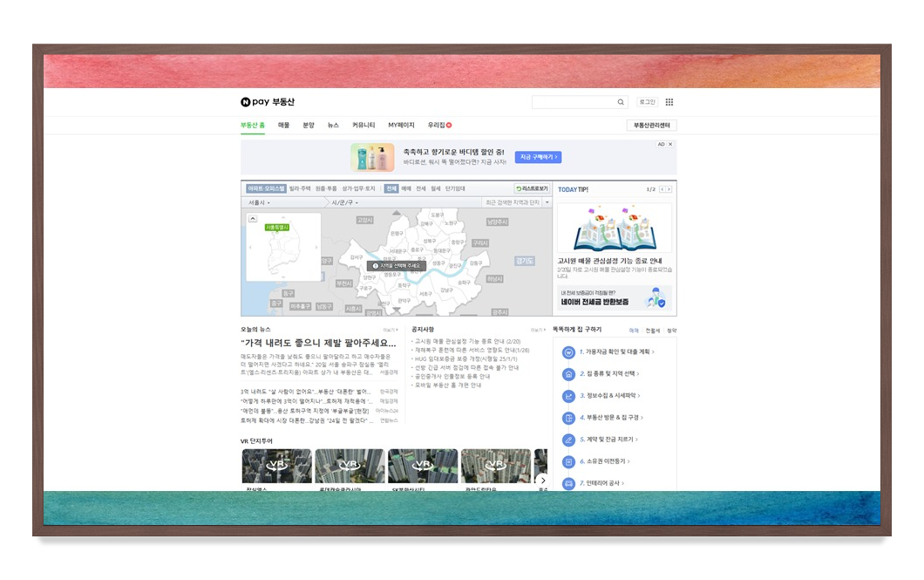Select the 전세 deal type filter
This screenshot has height=580, width=924.
(421, 188)
